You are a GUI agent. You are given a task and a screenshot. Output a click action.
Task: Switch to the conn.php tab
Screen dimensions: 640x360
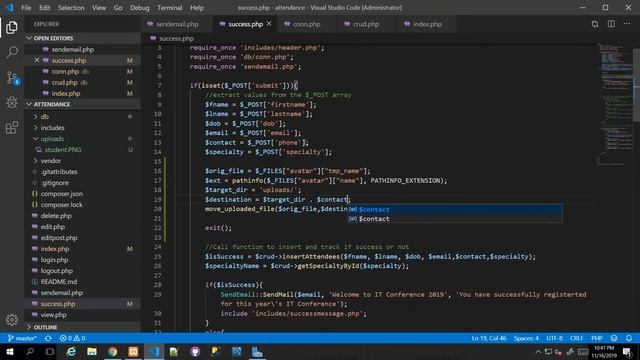[x=307, y=24]
